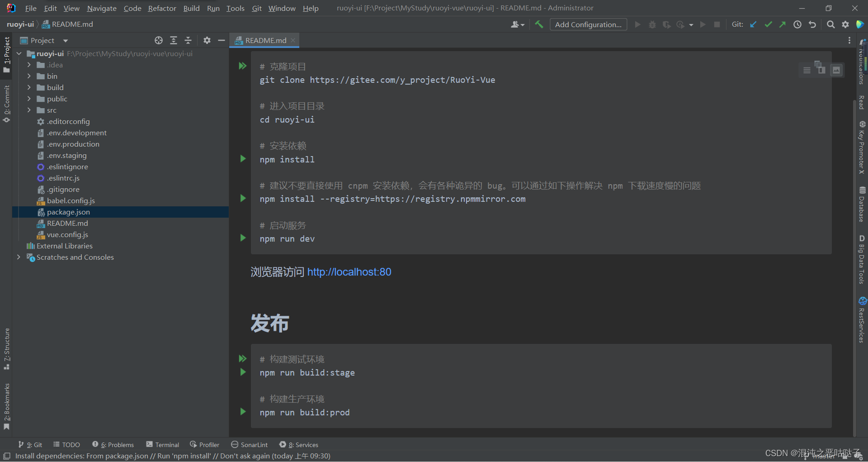This screenshot has width=868, height=462.
Task: Select package.json in project tree
Action: [120, 212]
